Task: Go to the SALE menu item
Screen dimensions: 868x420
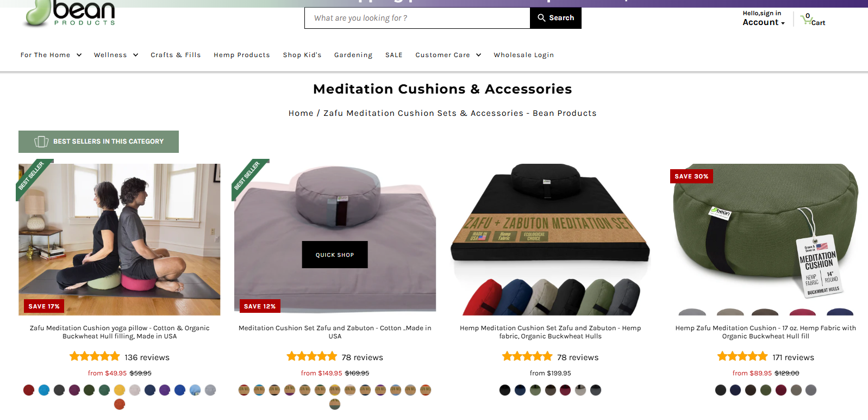Action: pyautogui.click(x=394, y=55)
